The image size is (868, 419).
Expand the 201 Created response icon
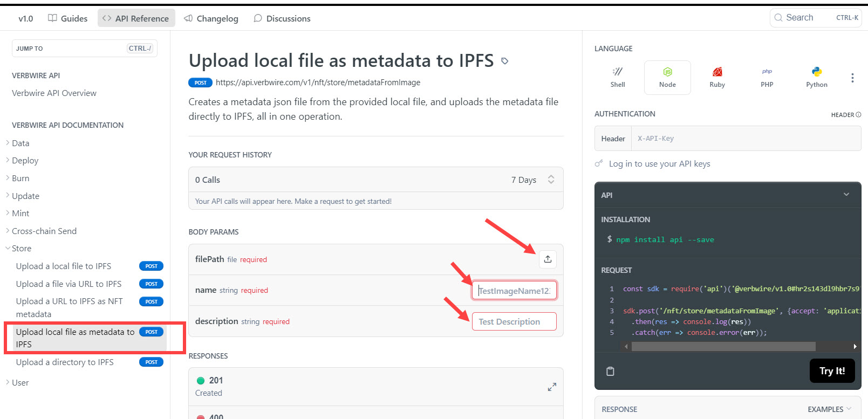click(552, 387)
